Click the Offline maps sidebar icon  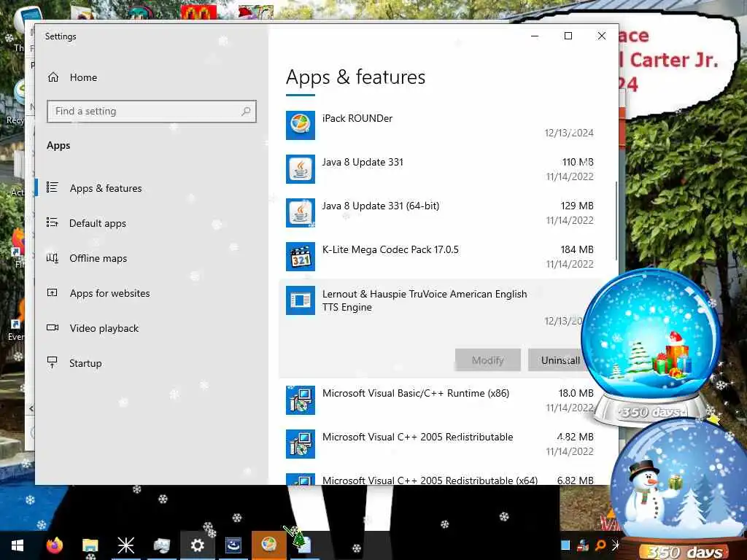pyautogui.click(x=53, y=258)
